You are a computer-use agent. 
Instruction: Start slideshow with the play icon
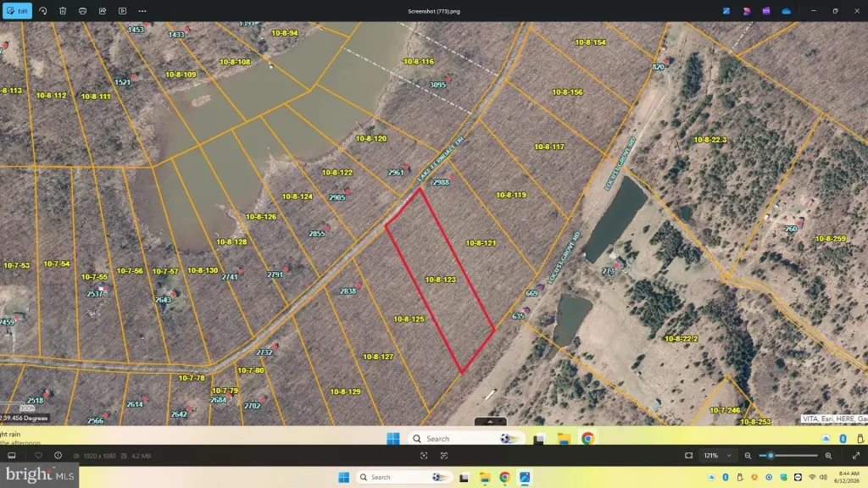(x=122, y=10)
